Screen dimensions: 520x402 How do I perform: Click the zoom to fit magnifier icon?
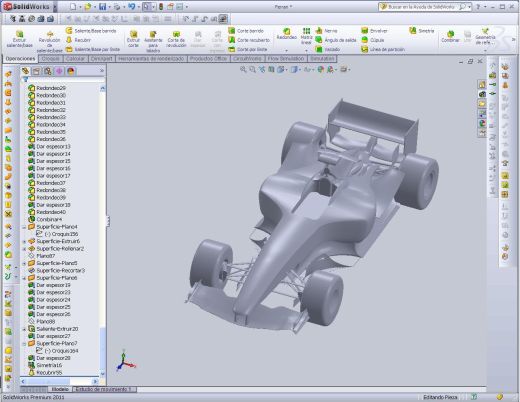[243, 69]
